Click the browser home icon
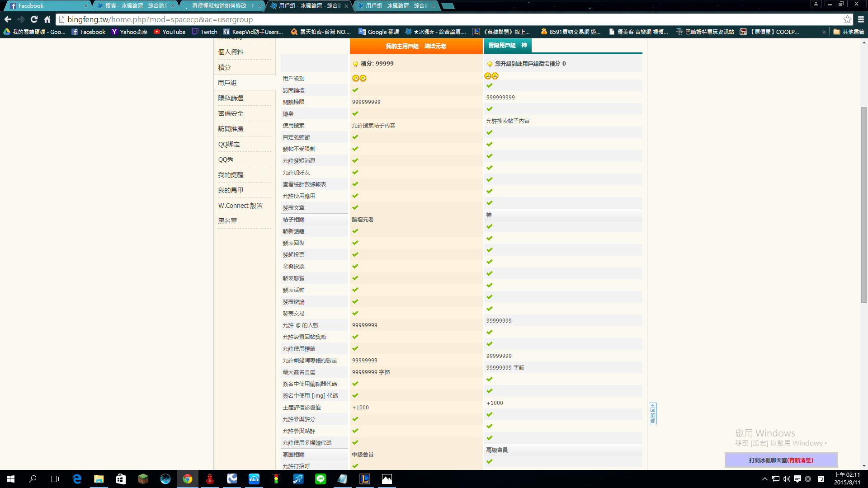This screenshot has height=488, width=868. pyautogui.click(x=47, y=19)
